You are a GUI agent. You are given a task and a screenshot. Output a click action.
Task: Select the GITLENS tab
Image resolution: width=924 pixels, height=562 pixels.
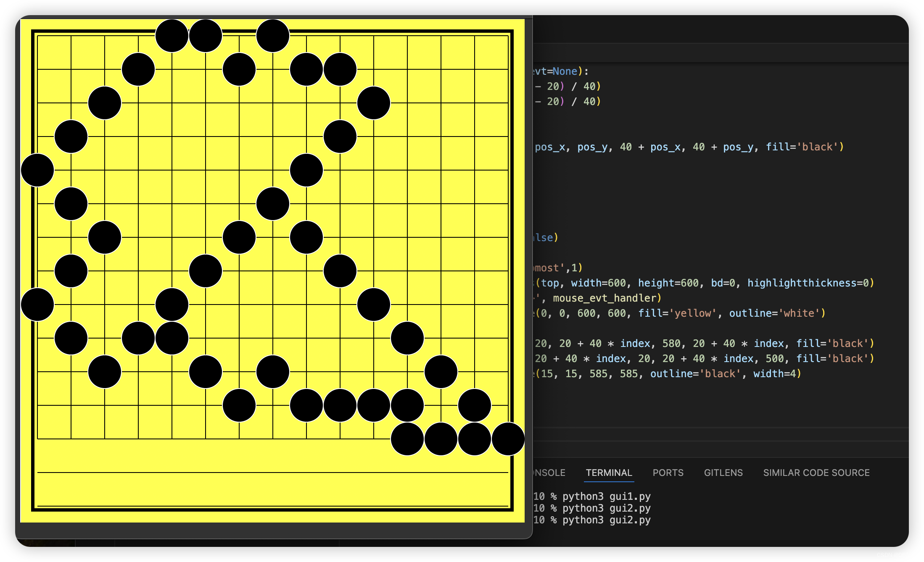(723, 473)
